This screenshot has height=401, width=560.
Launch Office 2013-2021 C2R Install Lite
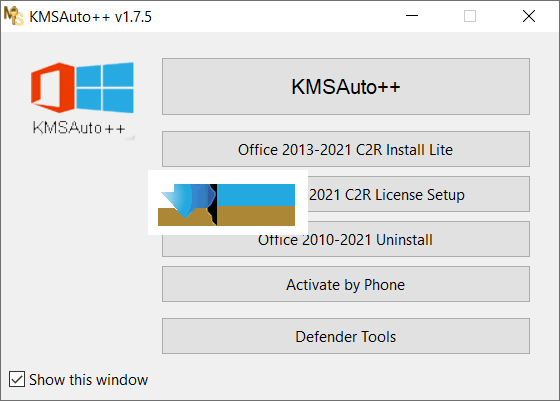pos(346,149)
